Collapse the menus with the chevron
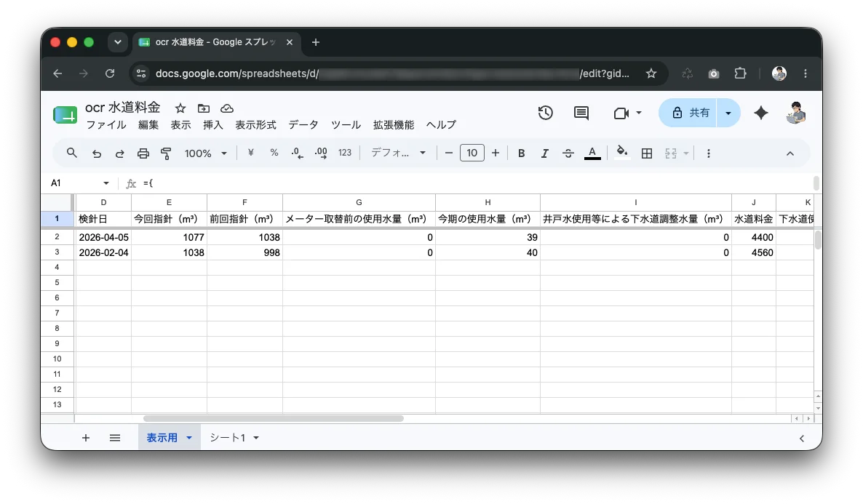 click(x=790, y=153)
